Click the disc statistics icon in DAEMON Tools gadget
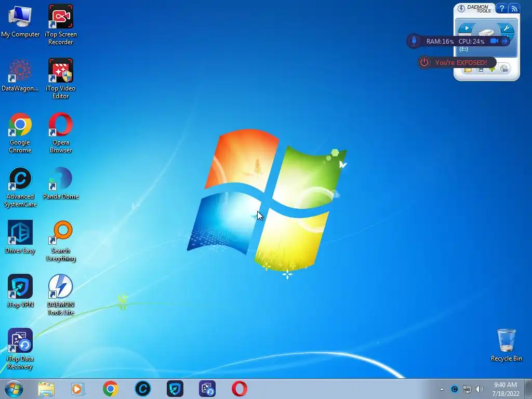 tap(504, 69)
